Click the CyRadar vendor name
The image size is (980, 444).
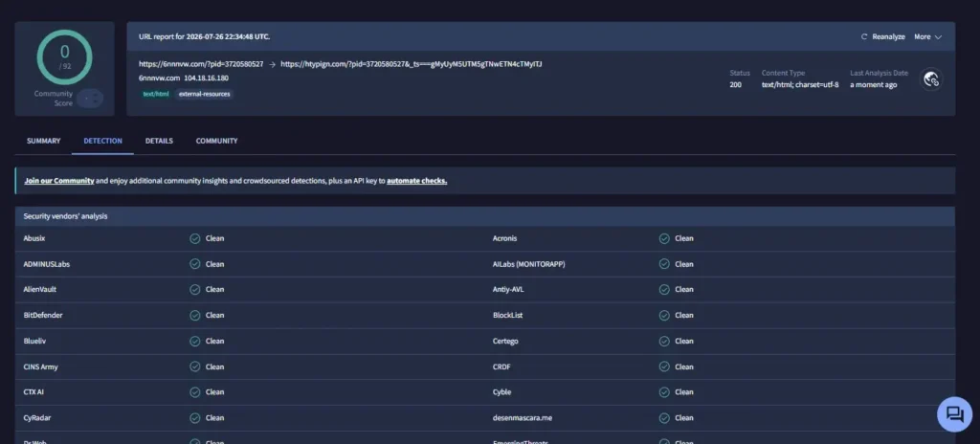coord(37,418)
